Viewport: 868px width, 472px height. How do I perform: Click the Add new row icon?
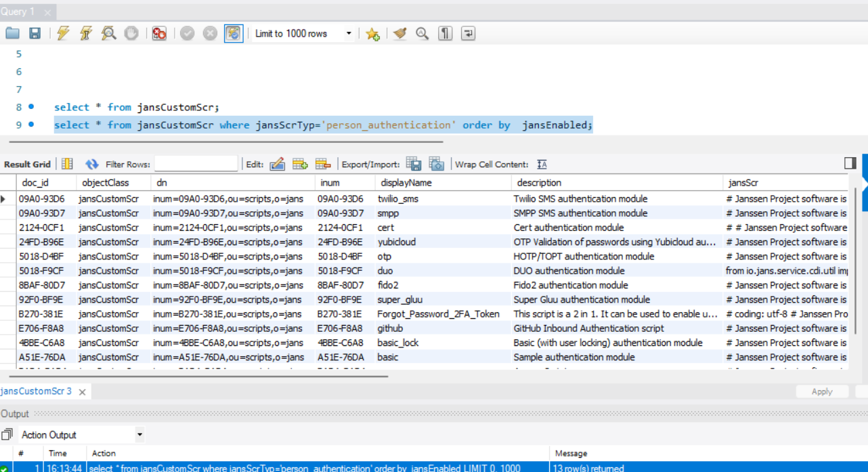point(299,164)
